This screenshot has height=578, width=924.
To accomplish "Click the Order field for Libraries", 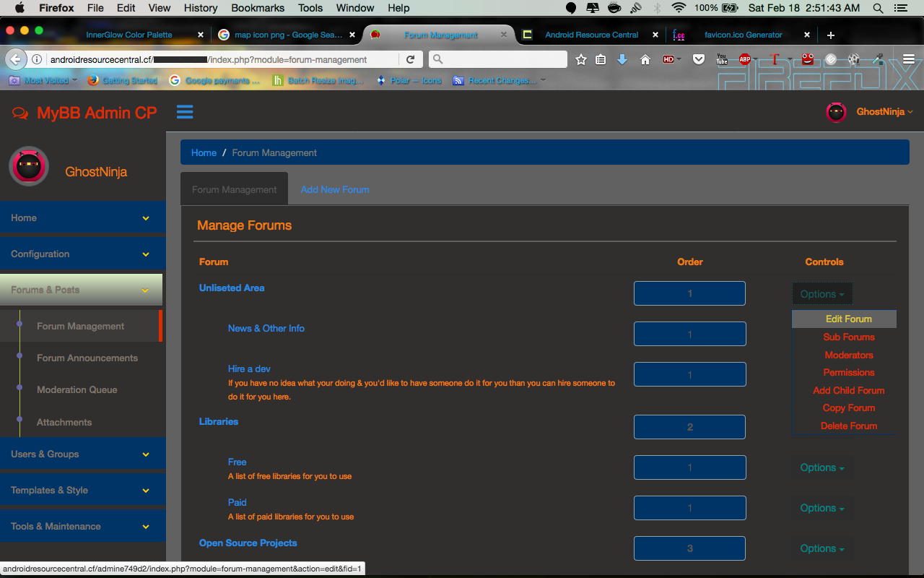I will point(689,427).
